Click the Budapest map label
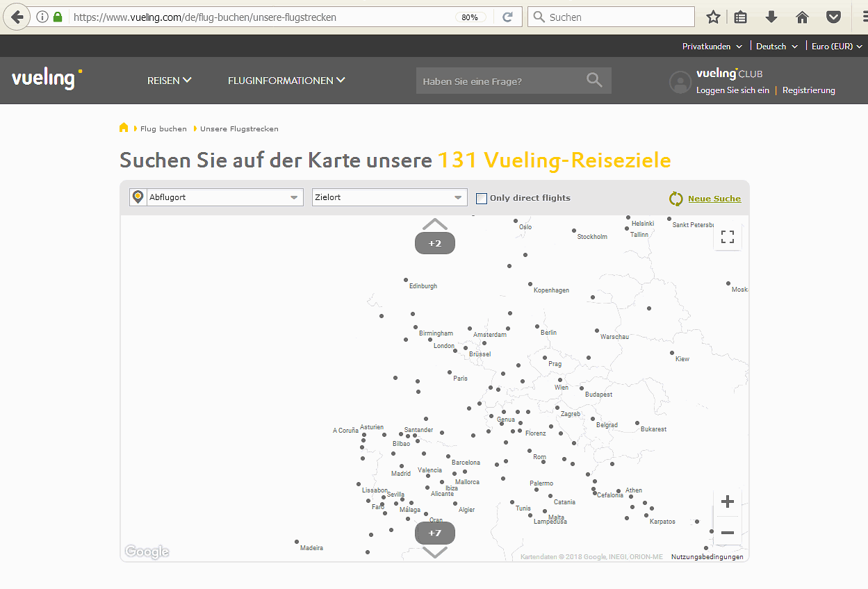This screenshot has height=589, width=868. click(598, 395)
